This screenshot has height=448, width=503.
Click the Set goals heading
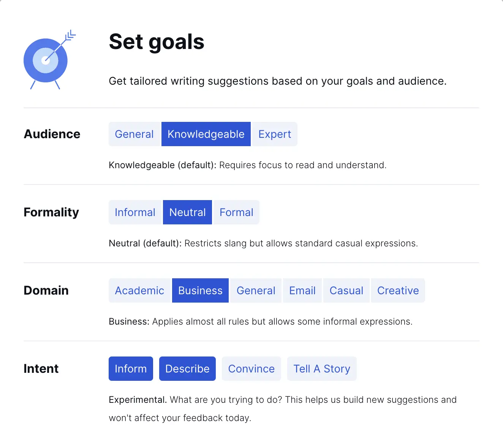click(x=157, y=42)
